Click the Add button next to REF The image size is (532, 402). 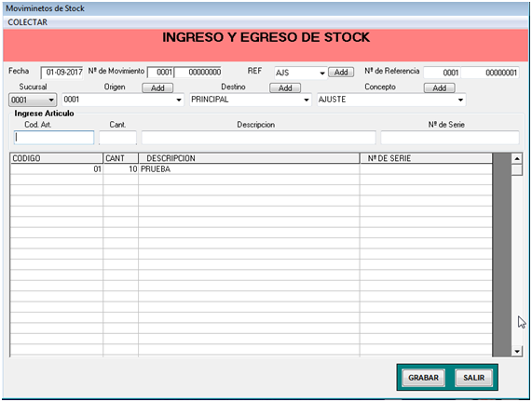pos(341,73)
